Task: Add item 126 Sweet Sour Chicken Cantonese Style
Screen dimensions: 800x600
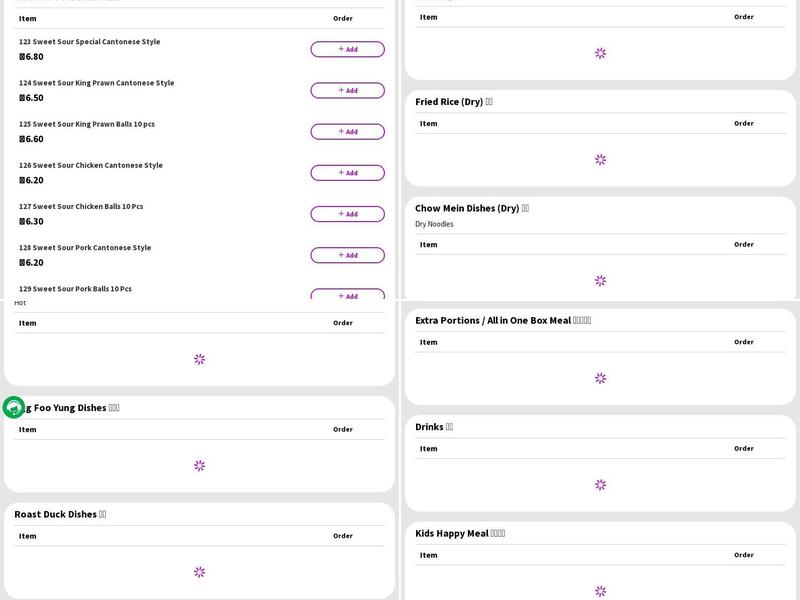Action: pos(347,172)
